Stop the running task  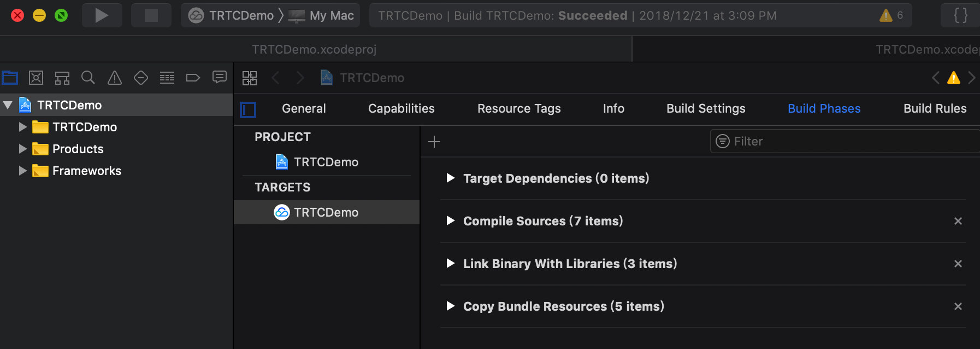click(151, 15)
